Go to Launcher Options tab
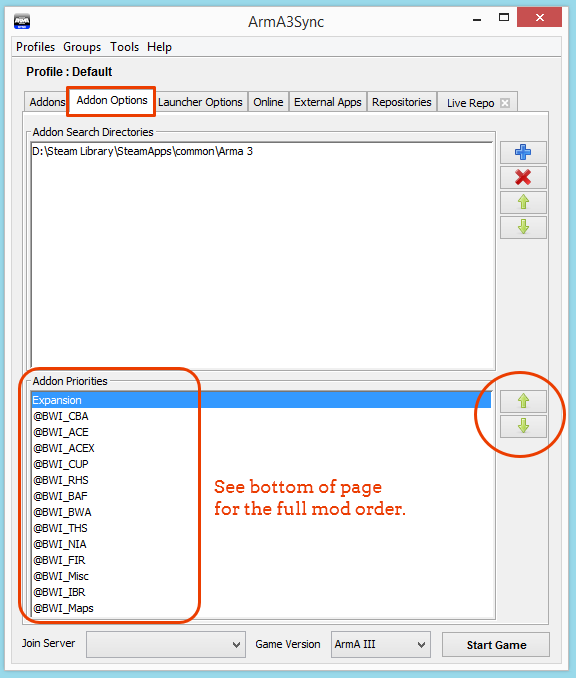Image resolution: width=576 pixels, height=678 pixels. click(x=200, y=102)
